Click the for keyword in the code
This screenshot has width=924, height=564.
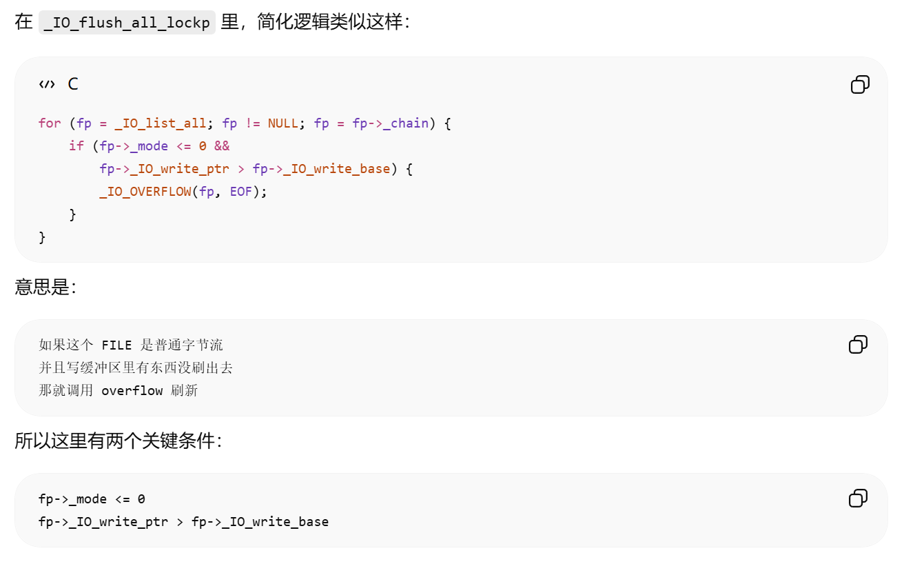[x=50, y=123]
